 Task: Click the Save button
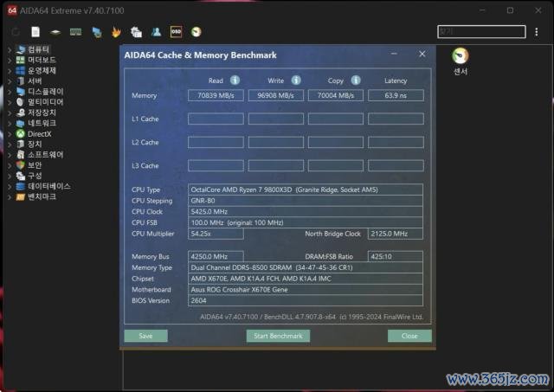click(146, 336)
